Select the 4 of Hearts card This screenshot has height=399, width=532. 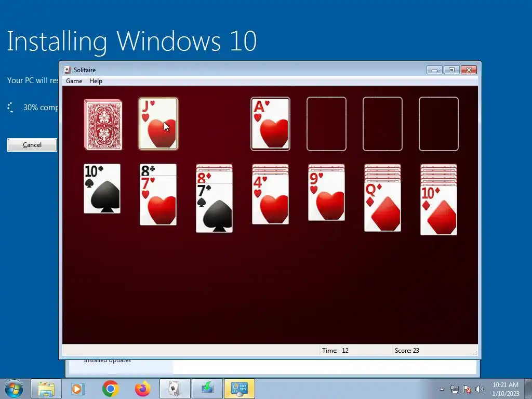pos(270,199)
